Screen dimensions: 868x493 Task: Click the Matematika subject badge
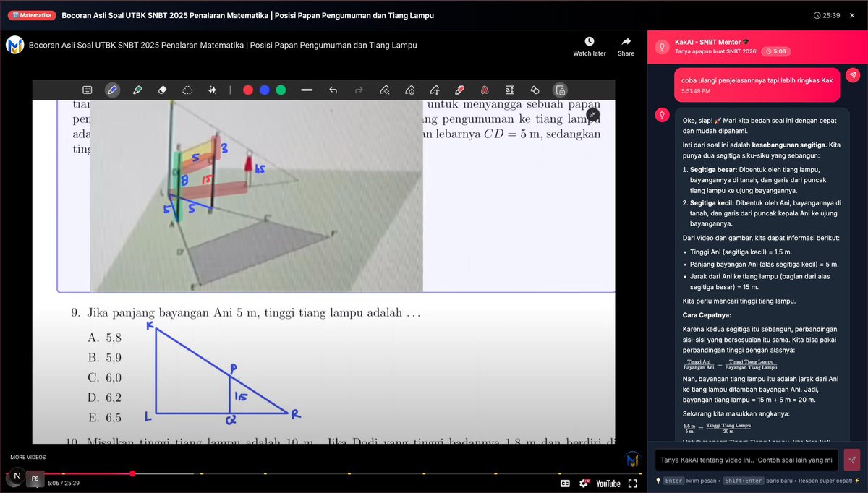click(32, 15)
